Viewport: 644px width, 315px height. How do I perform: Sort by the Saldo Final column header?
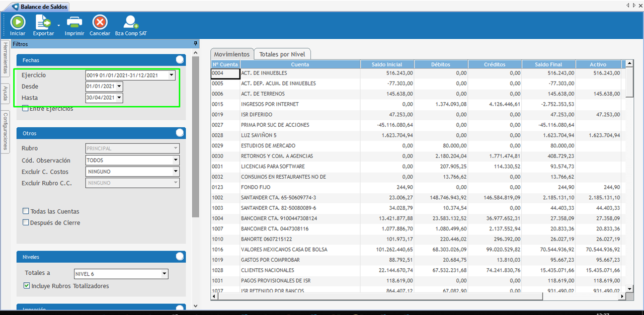coord(548,64)
